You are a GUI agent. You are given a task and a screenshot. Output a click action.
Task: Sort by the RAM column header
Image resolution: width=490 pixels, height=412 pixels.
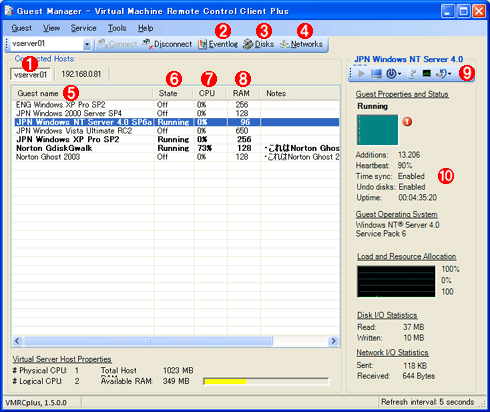[244, 93]
